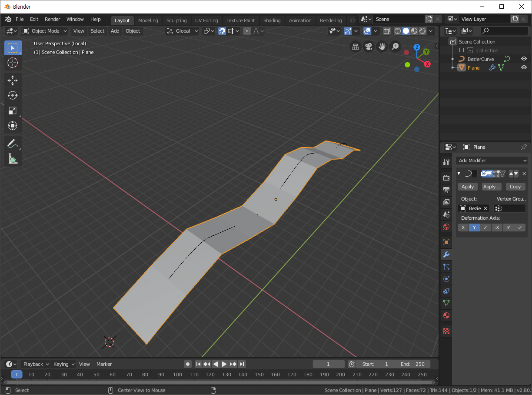This screenshot has width=532, height=395.
Task: Open Global transform orientation dropdown
Action: [183, 31]
